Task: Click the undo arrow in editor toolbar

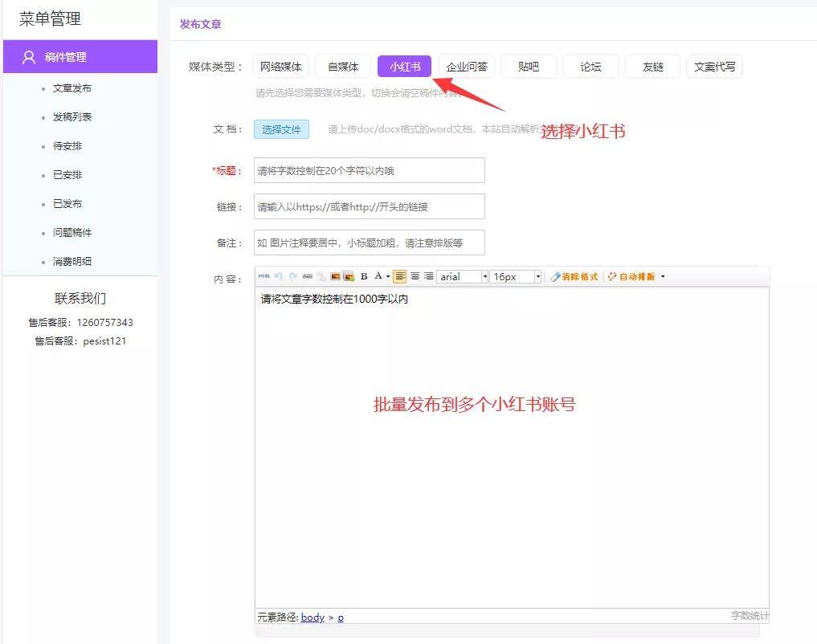Action: click(279, 276)
